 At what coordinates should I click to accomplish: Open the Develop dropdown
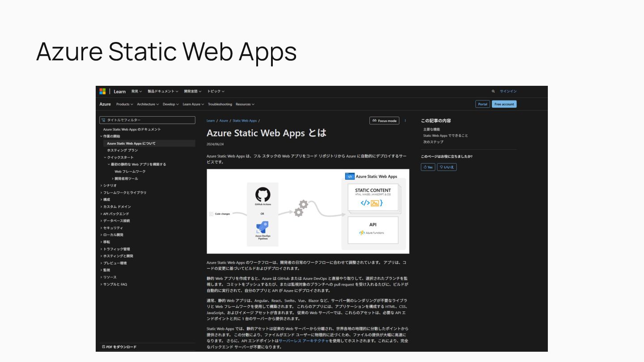tap(171, 104)
